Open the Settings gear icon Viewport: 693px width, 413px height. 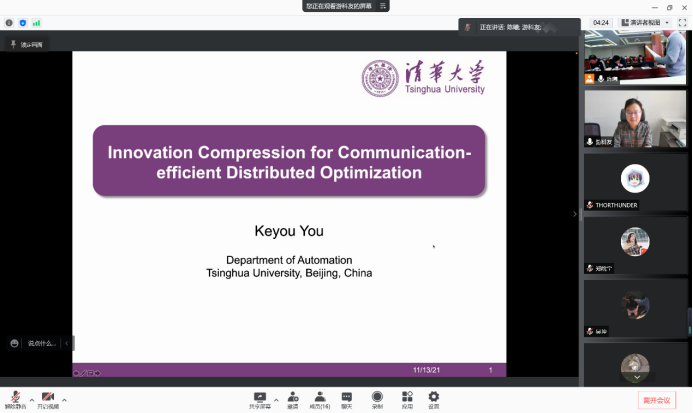434,398
